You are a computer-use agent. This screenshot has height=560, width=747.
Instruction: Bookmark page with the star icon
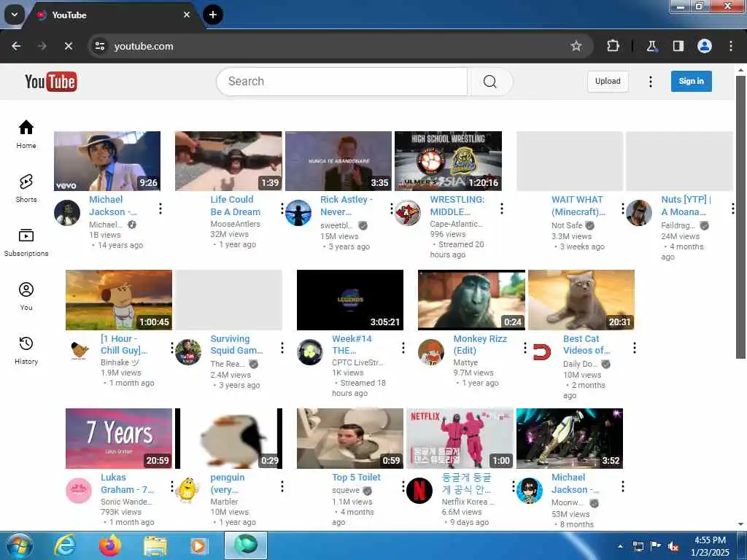pyautogui.click(x=576, y=46)
